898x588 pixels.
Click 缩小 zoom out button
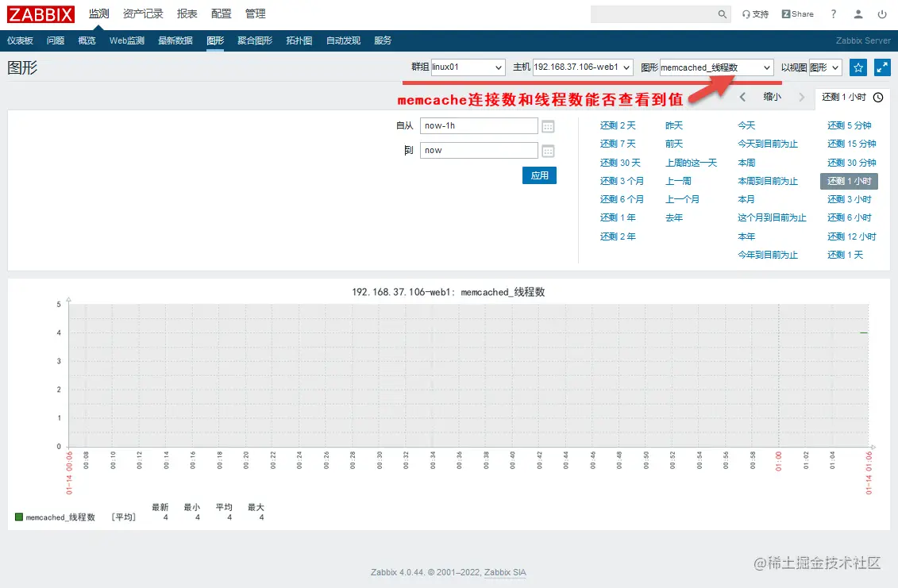tap(772, 97)
